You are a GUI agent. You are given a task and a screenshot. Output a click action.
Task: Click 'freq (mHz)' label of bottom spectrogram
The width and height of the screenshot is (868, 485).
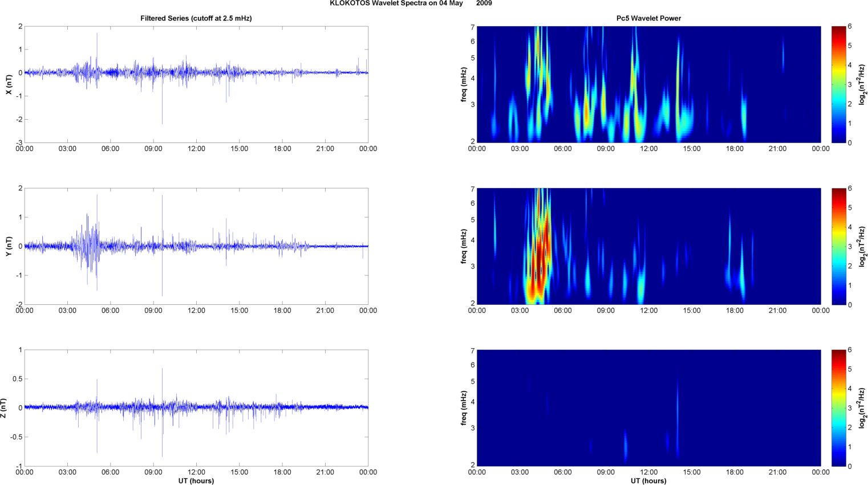click(x=464, y=408)
